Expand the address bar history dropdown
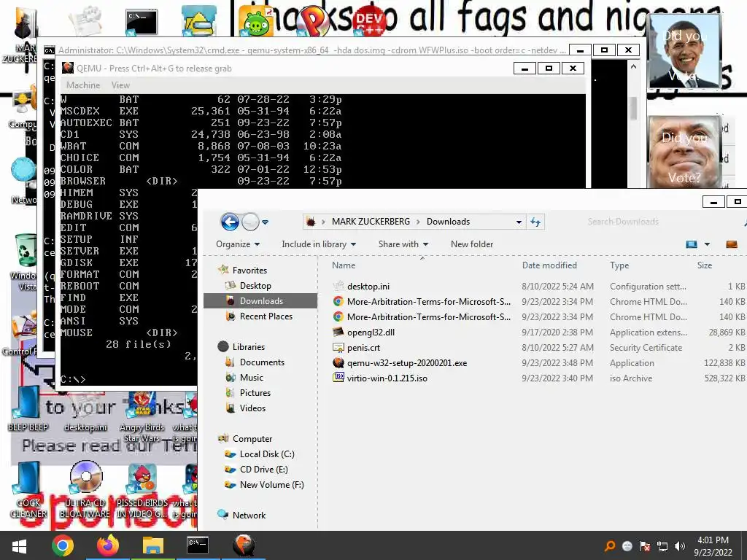The image size is (747, 560). 519,222
